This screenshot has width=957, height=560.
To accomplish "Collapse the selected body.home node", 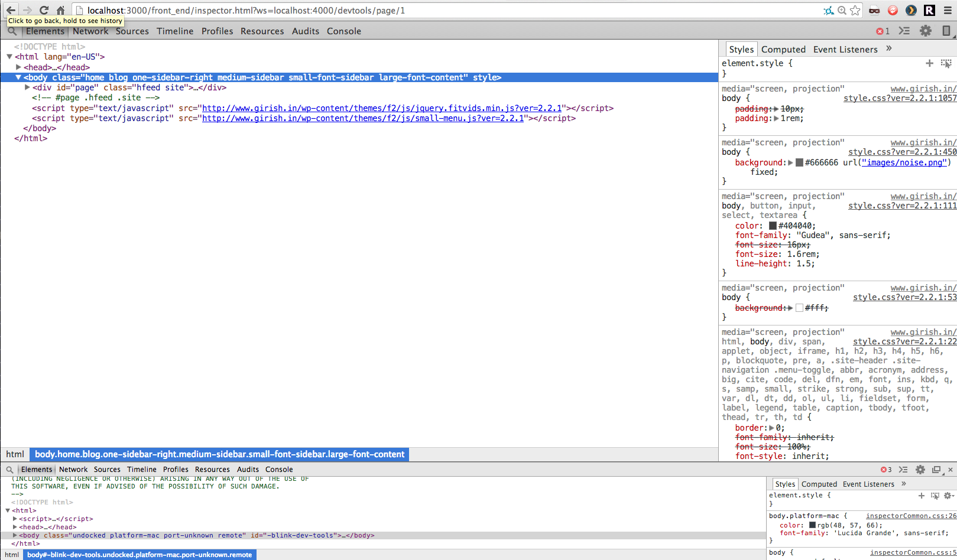I will point(18,77).
